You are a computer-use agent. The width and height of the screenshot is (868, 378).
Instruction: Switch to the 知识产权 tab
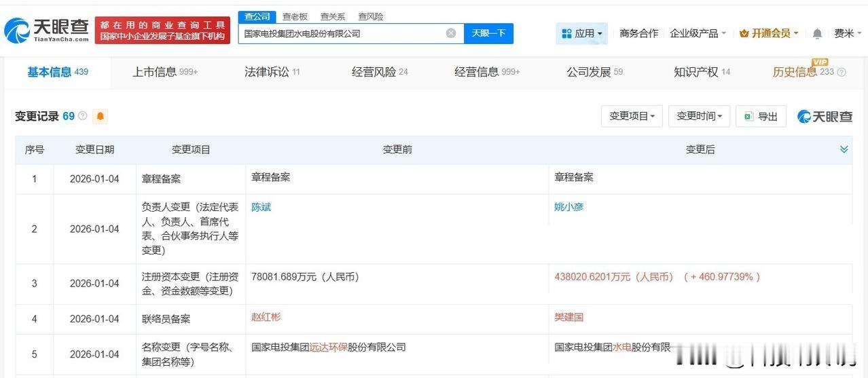click(x=702, y=72)
